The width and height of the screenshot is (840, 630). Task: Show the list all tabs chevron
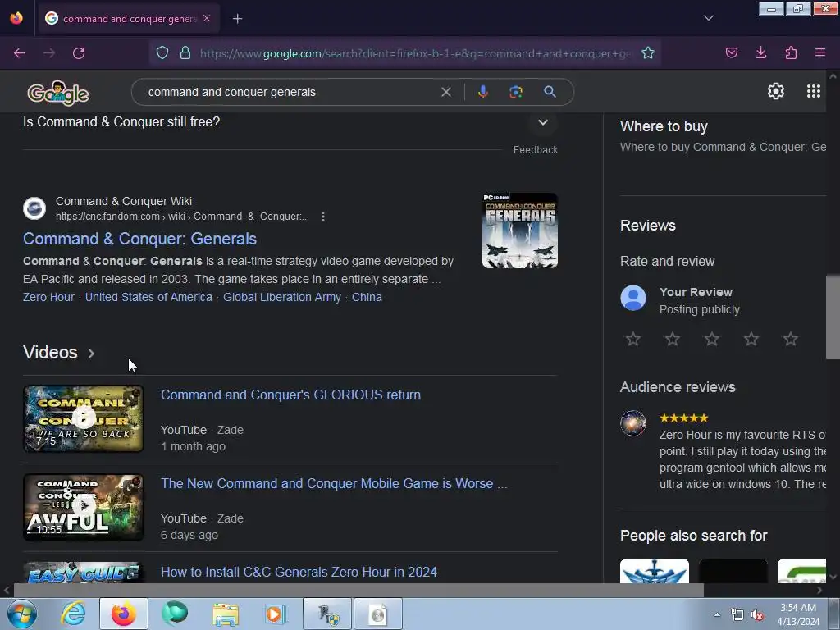tap(709, 18)
